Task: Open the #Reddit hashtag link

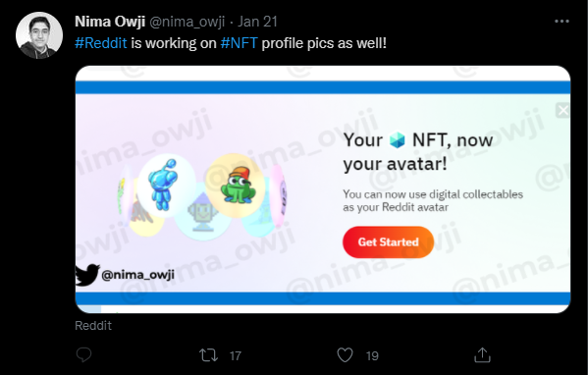Action: point(101,43)
